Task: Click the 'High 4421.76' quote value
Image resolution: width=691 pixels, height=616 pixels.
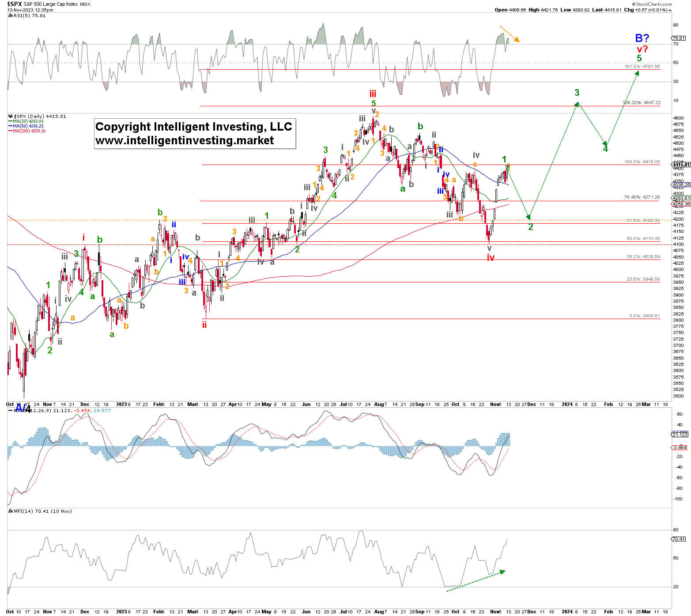Action: (x=543, y=10)
